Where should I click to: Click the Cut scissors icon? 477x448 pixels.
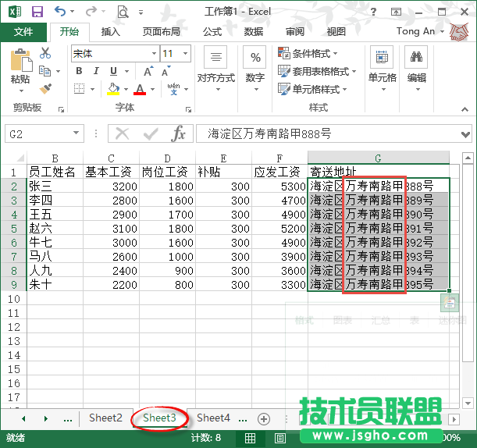click(x=45, y=53)
